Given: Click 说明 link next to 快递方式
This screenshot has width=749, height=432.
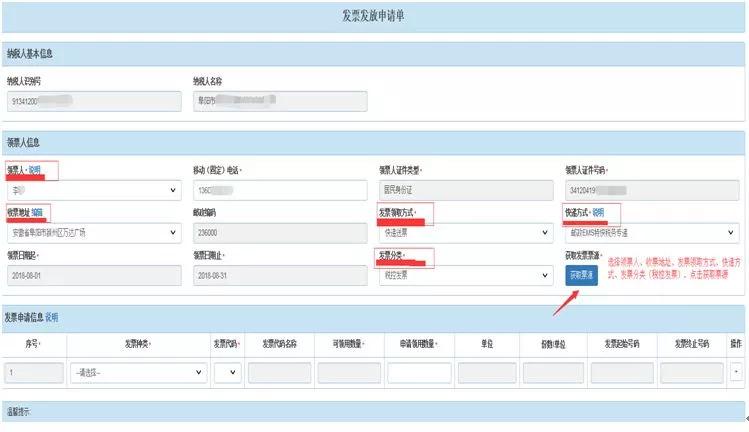Looking at the screenshot, I should pos(598,213).
